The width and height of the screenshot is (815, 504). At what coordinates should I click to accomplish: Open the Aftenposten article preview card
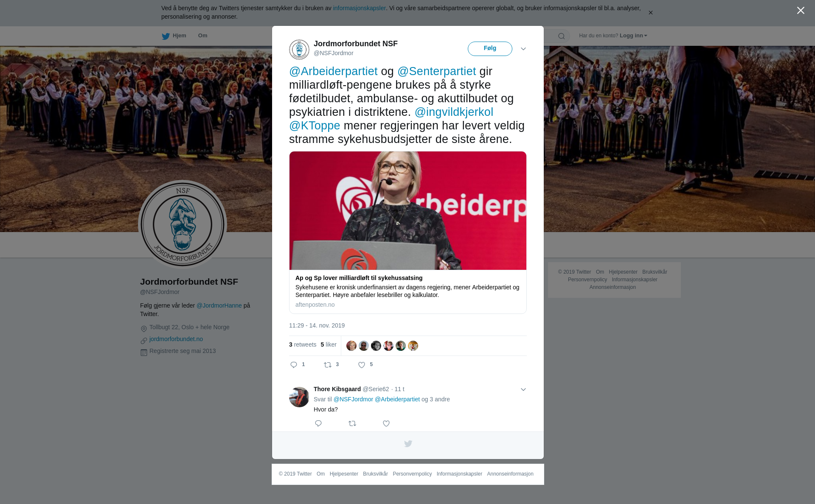tap(407, 232)
